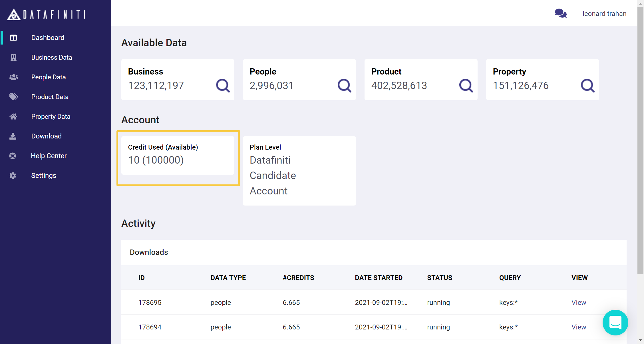This screenshot has height=344, width=644.
Task: Navigate to Product Data
Action: coord(50,97)
